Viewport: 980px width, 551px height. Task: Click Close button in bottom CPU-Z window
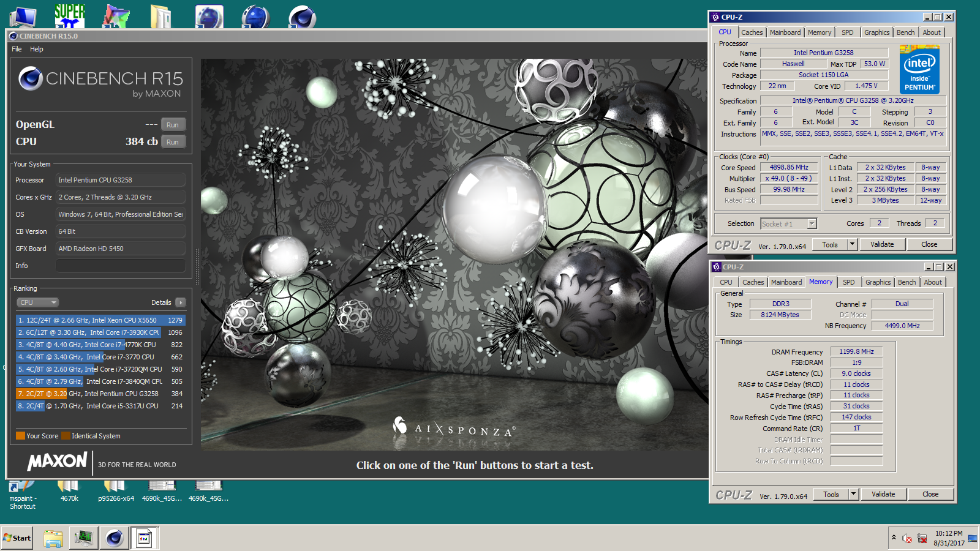click(930, 495)
